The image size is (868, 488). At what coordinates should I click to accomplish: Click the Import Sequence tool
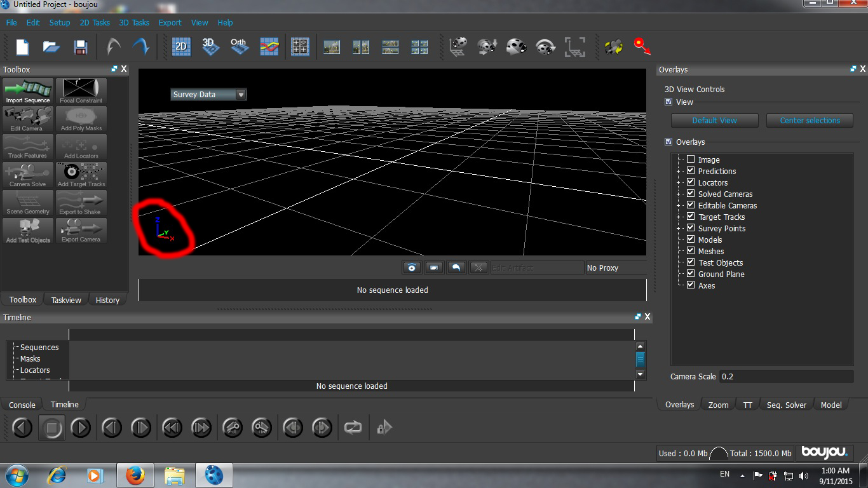point(28,91)
